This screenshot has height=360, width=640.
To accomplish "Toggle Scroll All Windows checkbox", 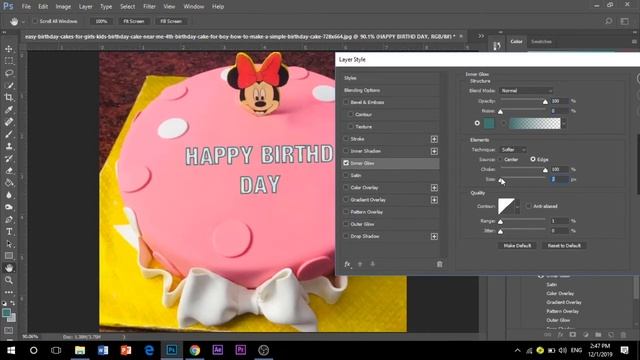I will [x=35, y=21].
